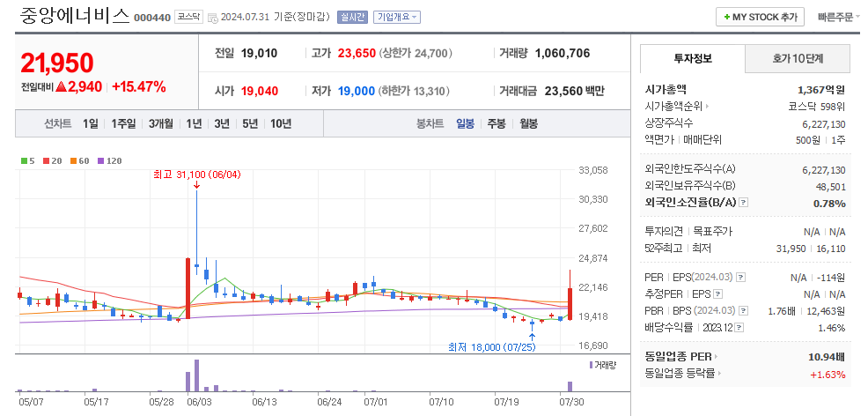868x416 pixels.
Task: Select the 3개월 line chart
Action: click(x=160, y=123)
